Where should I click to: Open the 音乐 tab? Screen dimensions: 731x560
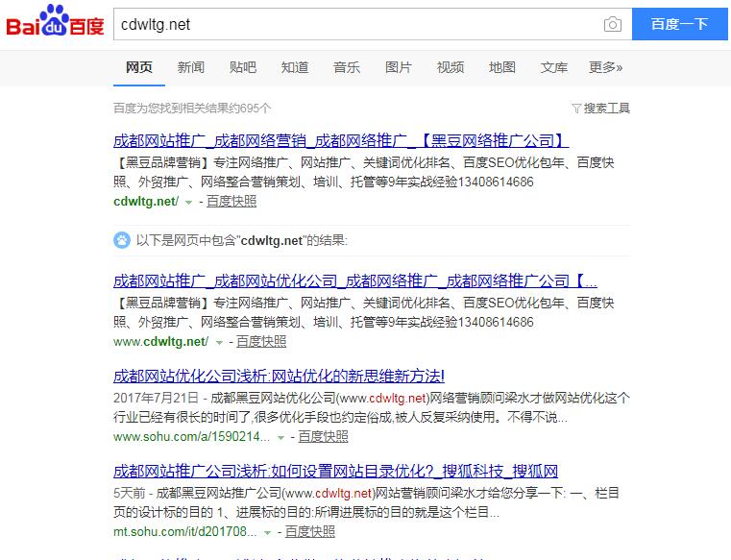pos(347,67)
